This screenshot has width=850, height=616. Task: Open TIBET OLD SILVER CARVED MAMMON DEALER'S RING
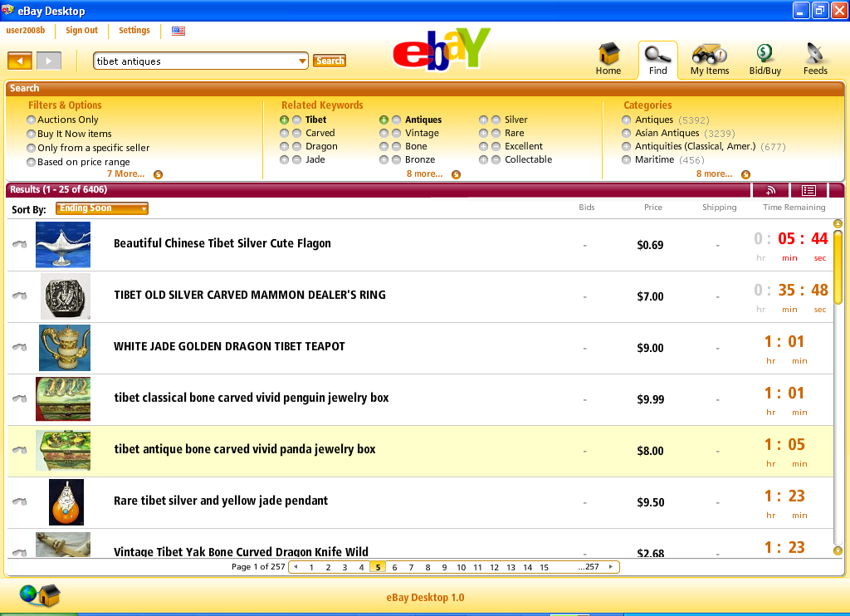(x=250, y=295)
